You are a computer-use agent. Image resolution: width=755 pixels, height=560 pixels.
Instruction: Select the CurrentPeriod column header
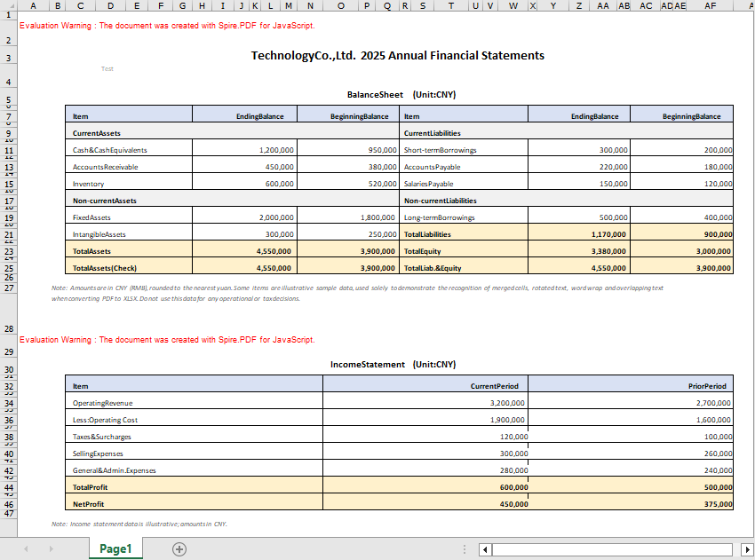(425, 384)
